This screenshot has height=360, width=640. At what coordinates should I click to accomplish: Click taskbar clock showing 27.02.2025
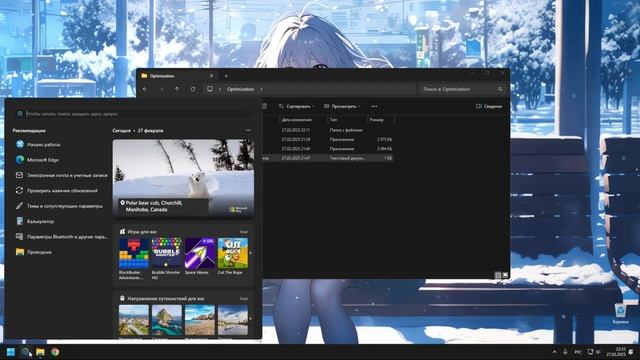pyautogui.click(x=616, y=352)
